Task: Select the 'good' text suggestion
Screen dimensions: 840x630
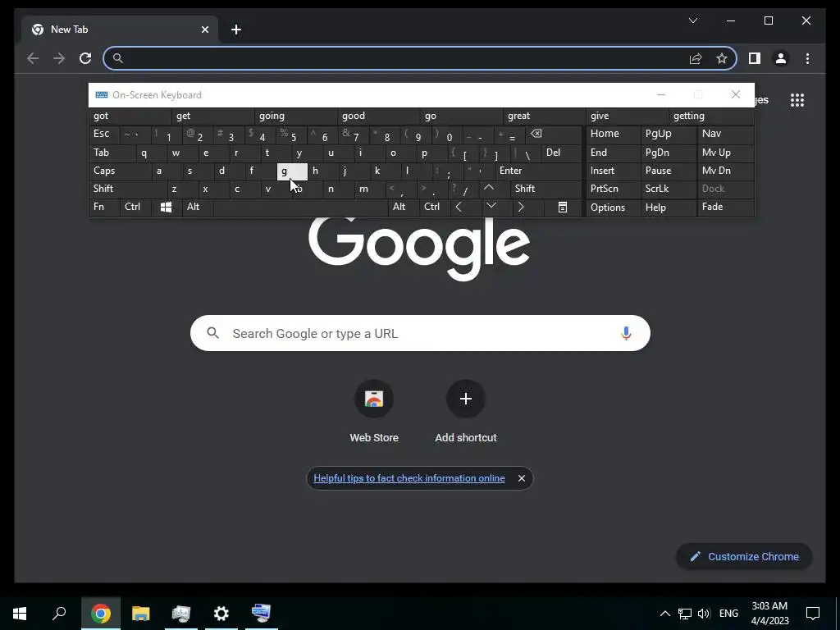Action: click(x=379, y=116)
